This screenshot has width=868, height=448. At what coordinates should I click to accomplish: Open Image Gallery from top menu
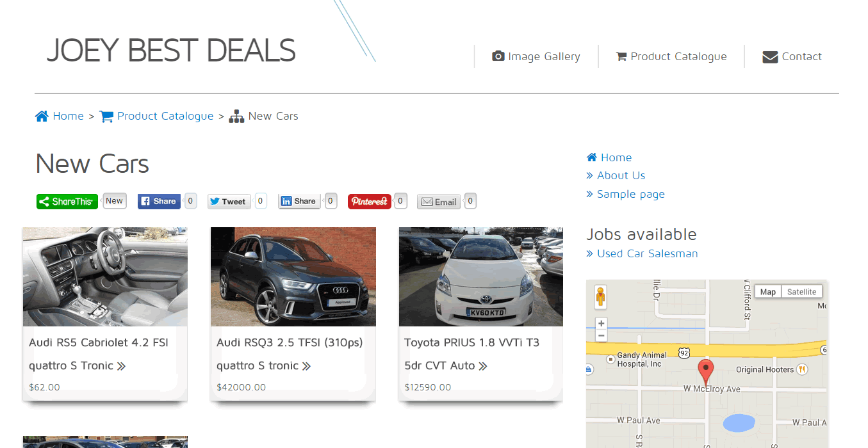point(536,56)
